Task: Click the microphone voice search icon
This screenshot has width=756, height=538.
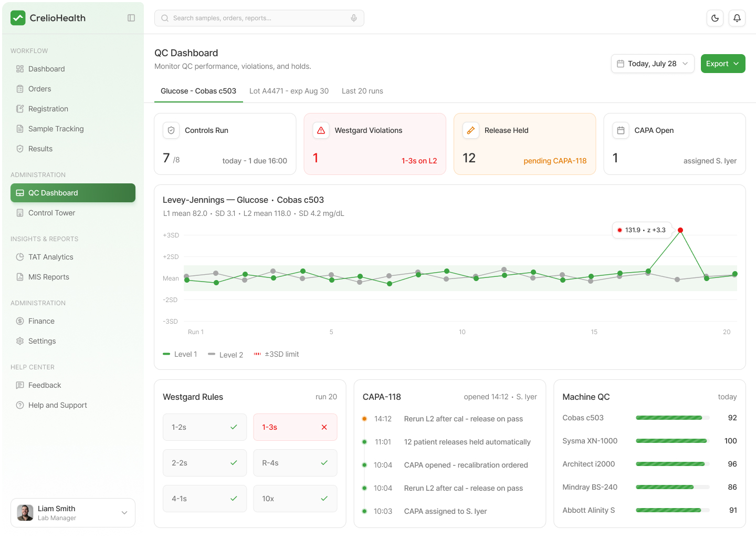Action: click(354, 18)
